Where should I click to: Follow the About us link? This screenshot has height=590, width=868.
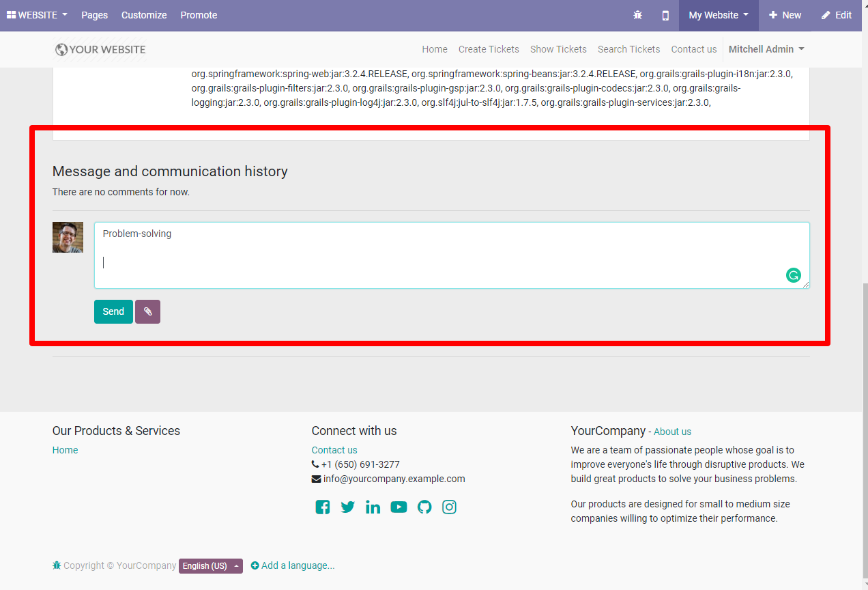click(x=672, y=432)
